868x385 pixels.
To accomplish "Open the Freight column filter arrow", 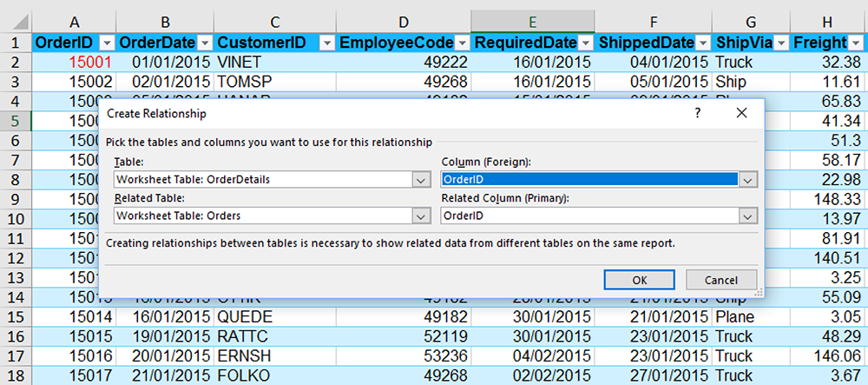I will (x=857, y=43).
